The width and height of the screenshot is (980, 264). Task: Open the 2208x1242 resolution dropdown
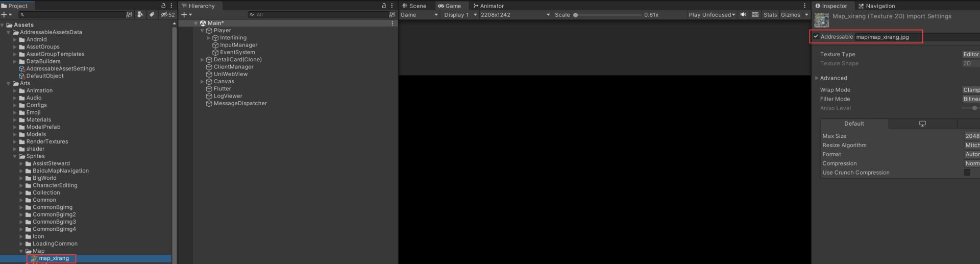(x=514, y=15)
